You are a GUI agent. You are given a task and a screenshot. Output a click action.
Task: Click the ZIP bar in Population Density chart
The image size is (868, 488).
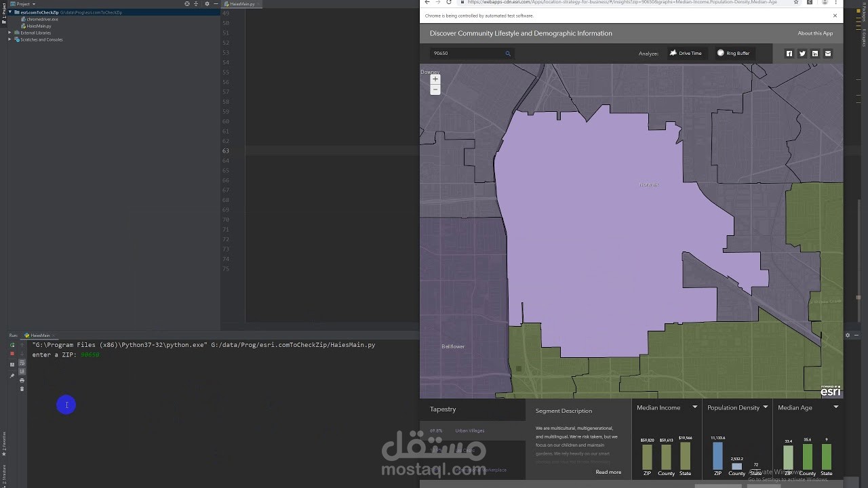click(717, 455)
